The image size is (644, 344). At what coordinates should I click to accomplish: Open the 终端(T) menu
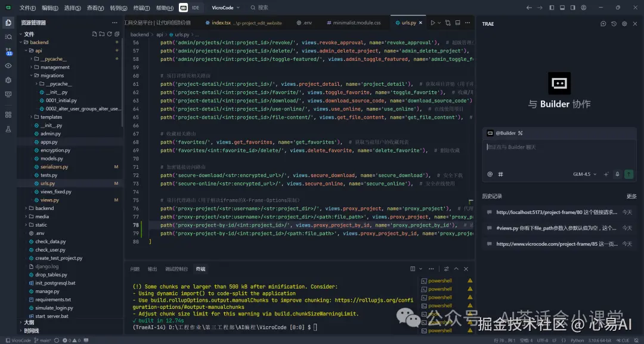point(141,8)
